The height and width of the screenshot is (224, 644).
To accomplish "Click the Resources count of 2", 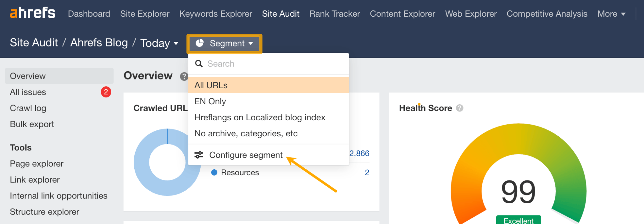I will click(367, 172).
